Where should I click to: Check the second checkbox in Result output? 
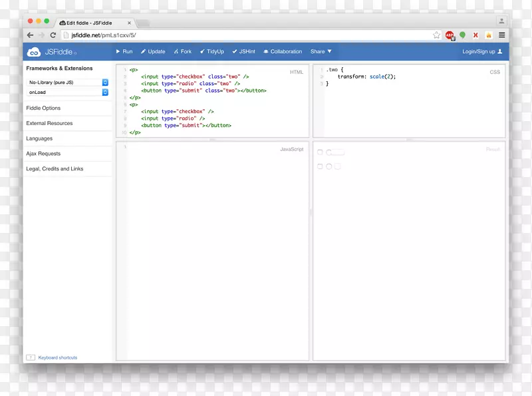pyautogui.click(x=320, y=166)
